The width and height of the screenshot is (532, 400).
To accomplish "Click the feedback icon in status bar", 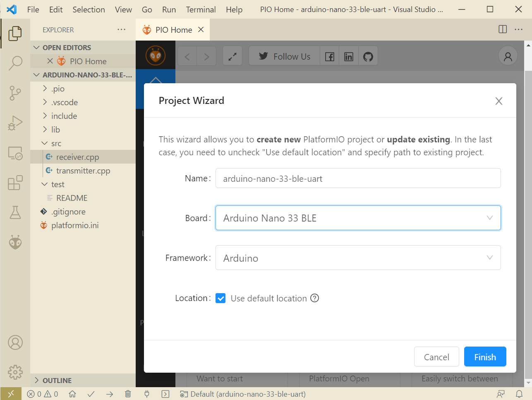I will pos(501,394).
